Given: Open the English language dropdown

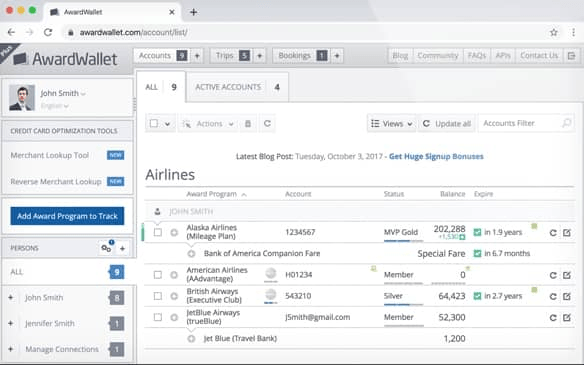Looking at the screenshot, I should 55,106.
